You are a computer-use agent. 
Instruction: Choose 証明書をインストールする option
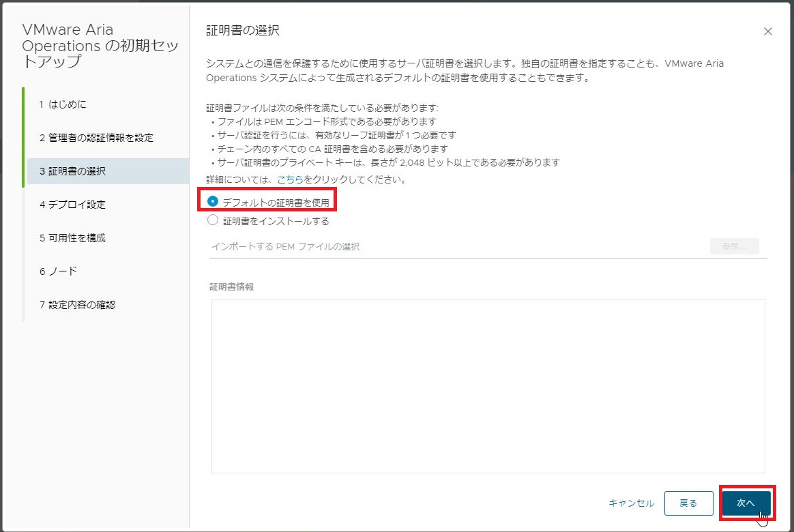(212, 220)
